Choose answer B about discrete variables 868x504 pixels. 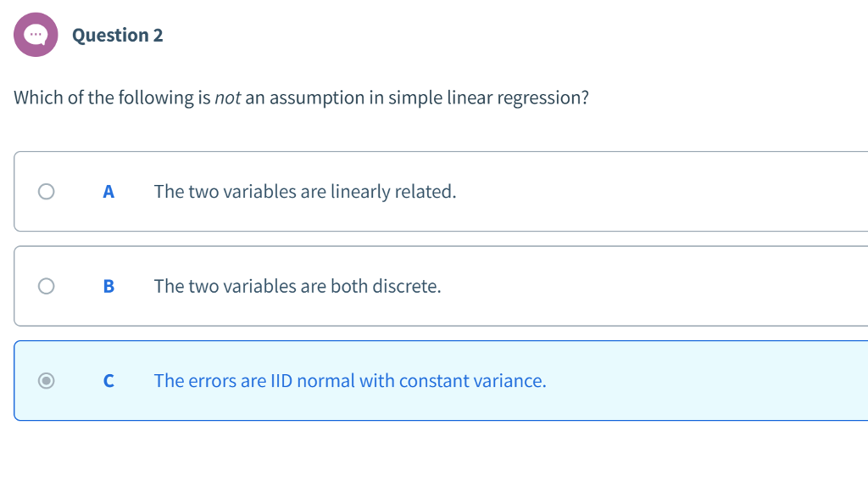tap(297, 286)
